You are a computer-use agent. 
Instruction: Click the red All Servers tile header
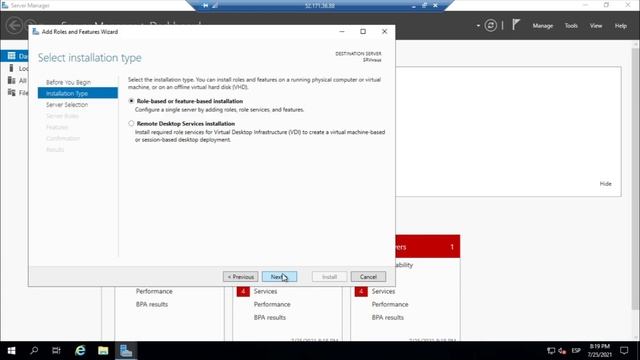coord(427,247)
